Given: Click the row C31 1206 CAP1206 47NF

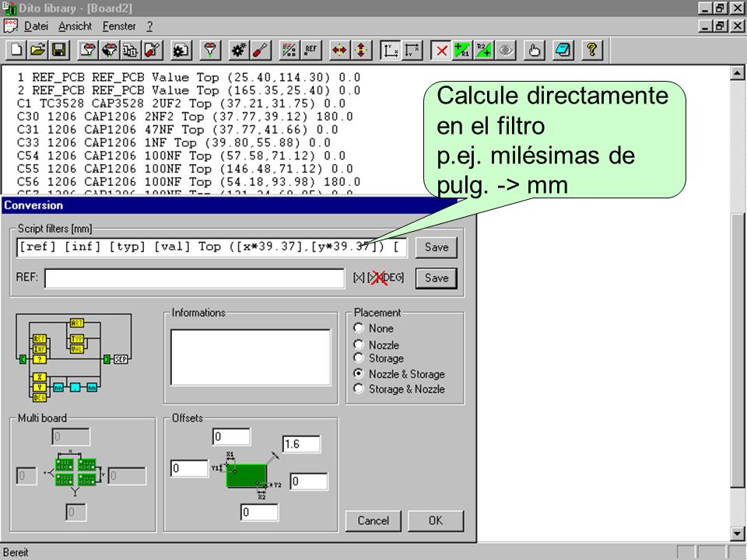Looking at the screenshot, I should pyautogui.click(x=177, y=130).
